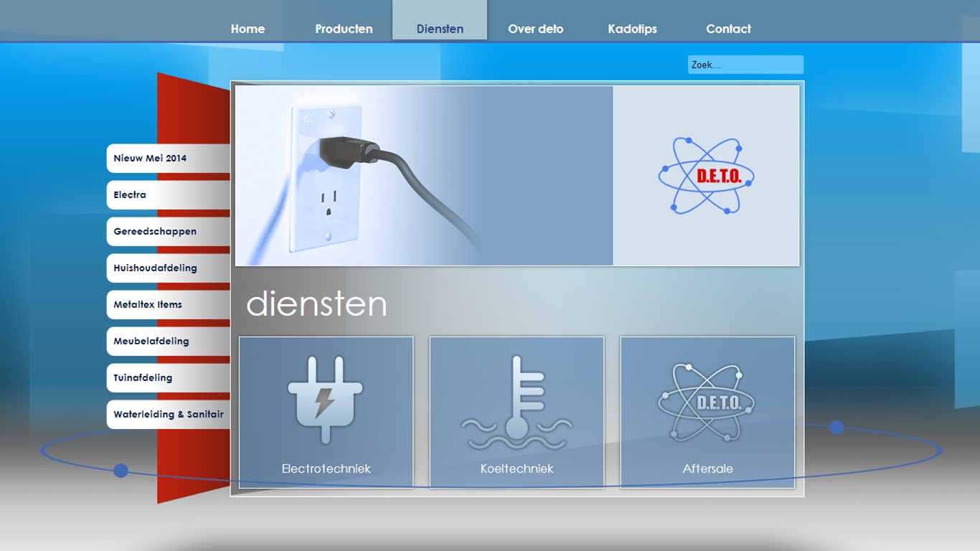Navigate to Contact page
The width and height of the screenshot is (980, 551).
pyautogui.click(x=728, y=29)
